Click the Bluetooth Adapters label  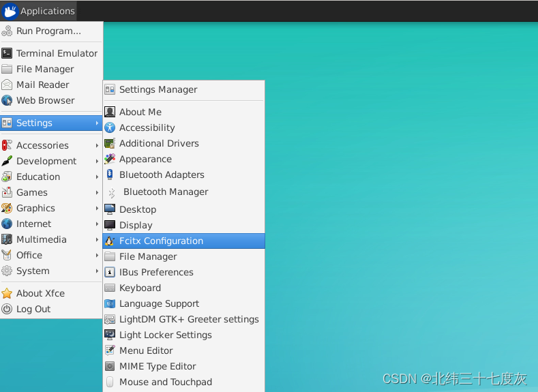[162, 175]
